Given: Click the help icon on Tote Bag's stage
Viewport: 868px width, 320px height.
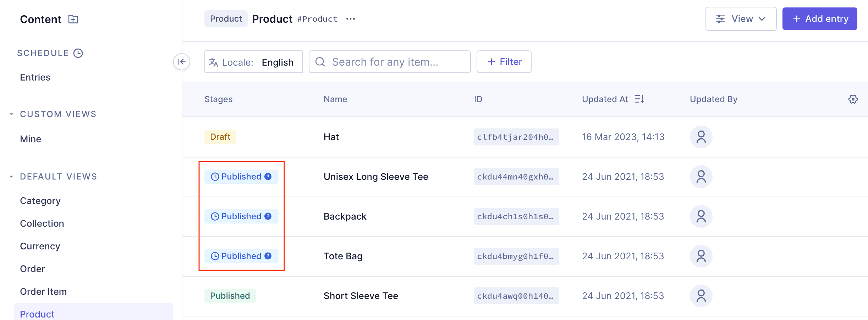Looking at the screenshot, I should (x=268, y=256).
